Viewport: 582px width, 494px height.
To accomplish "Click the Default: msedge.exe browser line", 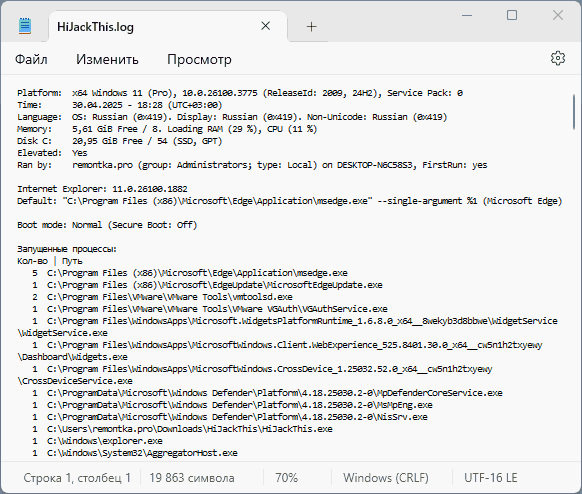I will [290, 201].
